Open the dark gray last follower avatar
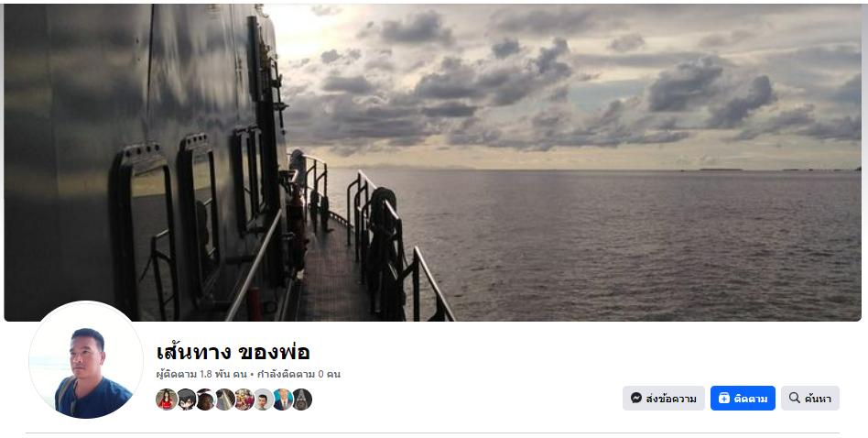This screenshot has height=438, width=868. click(x=302, y=400)
